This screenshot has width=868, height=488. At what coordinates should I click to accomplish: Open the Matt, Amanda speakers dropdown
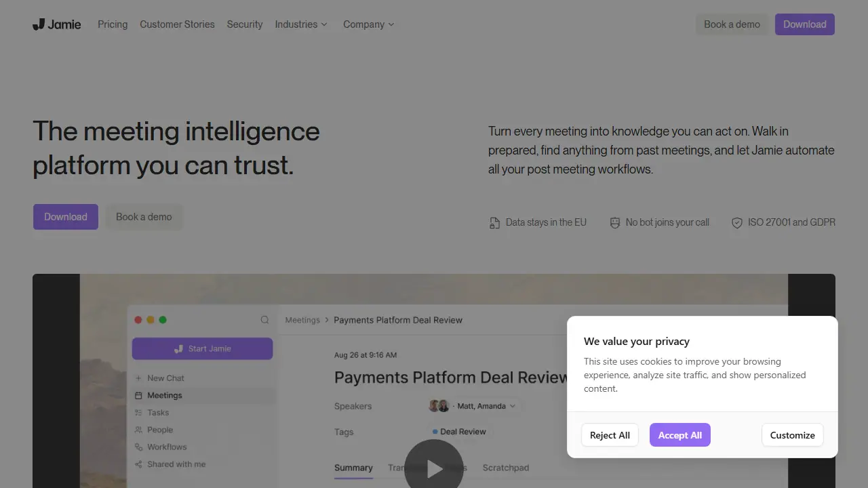coord(473,406)
